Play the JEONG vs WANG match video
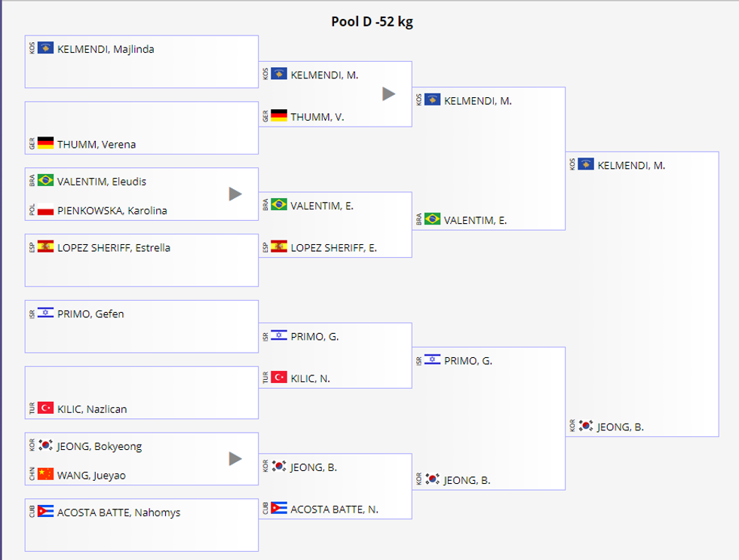 (x=235, y=458)
